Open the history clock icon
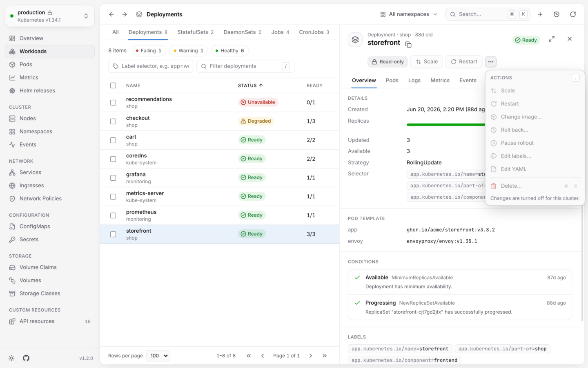 coord(557,14)
